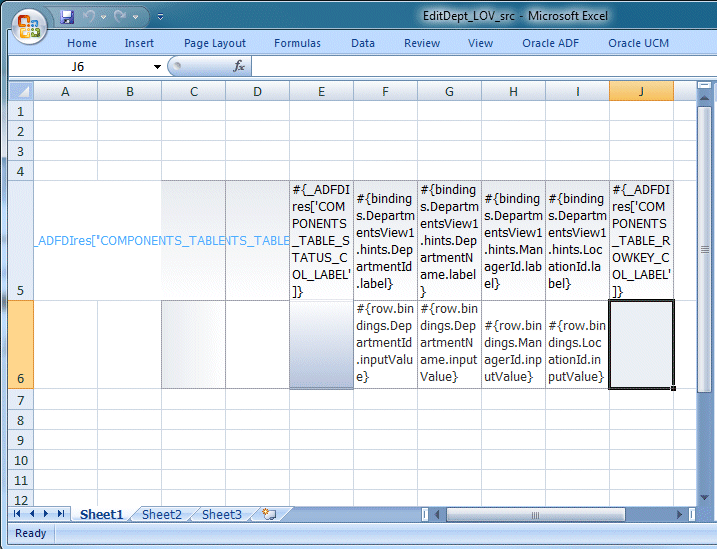Click the Select All corner button

coord(21,91)
